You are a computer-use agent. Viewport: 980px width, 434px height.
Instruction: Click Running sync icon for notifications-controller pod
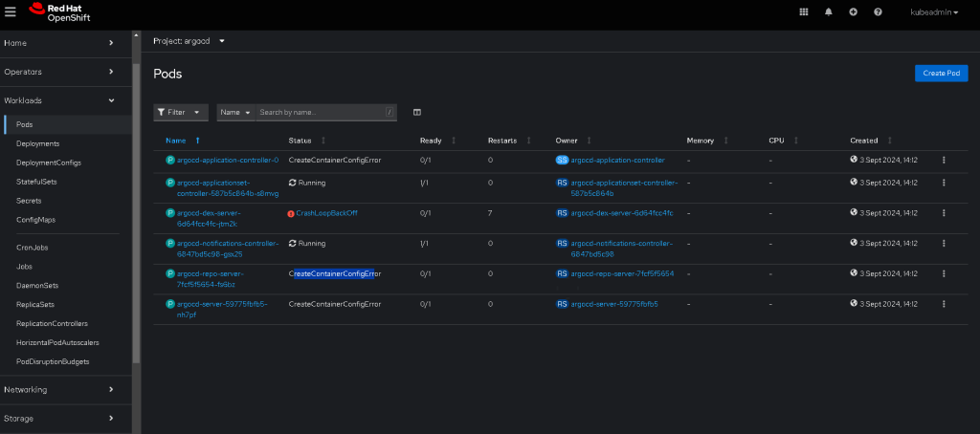click(292, 244)
